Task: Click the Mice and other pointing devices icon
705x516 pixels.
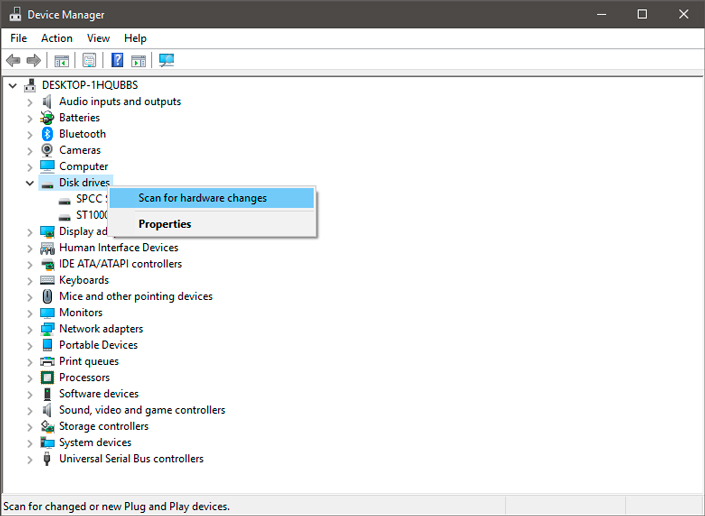Action: 47,296
